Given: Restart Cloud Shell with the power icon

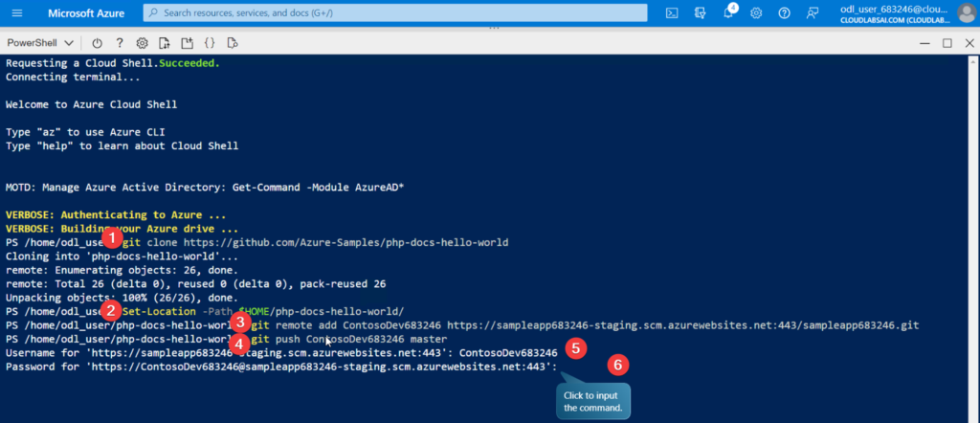Looking at the screenshot, I should pyautogui.click(x=97, y=43).
